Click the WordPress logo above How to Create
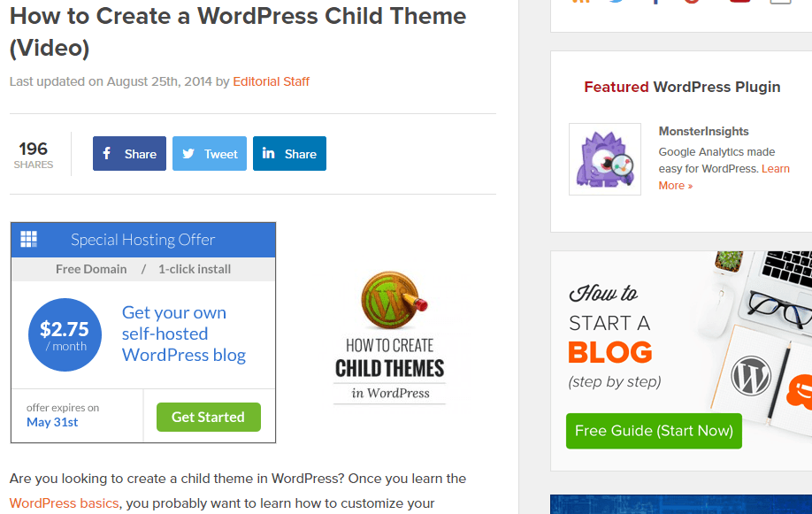This screenshot has height=514, width=812. click(390, 302)
